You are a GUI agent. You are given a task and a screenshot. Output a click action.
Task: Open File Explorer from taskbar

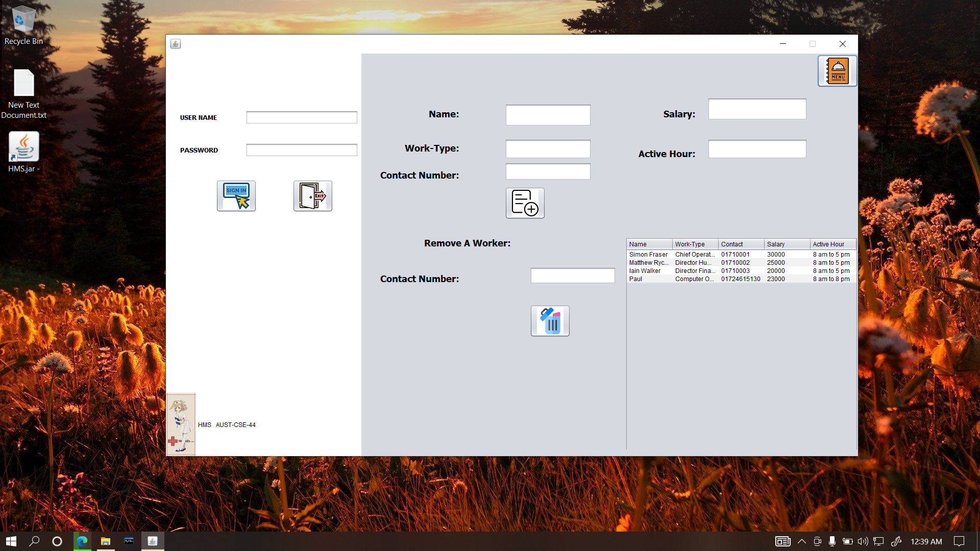click(x=105, y=541)
